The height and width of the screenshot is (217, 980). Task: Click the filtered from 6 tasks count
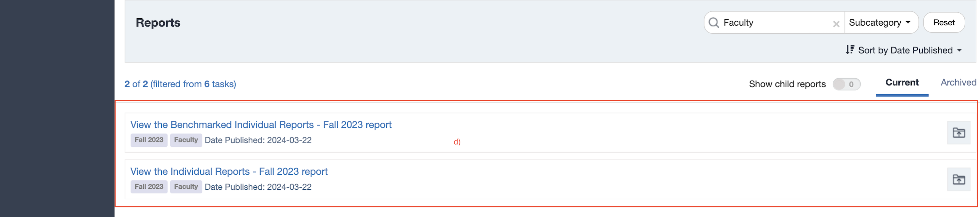click(x=193, y=84)
